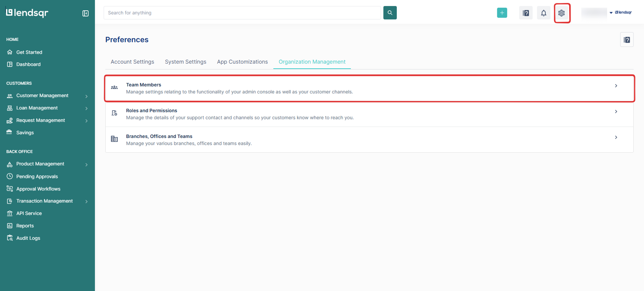Image resolution: width=644 pixels, height=291 pixels.
Task: Click the Search for anything field
Action: 242,13
